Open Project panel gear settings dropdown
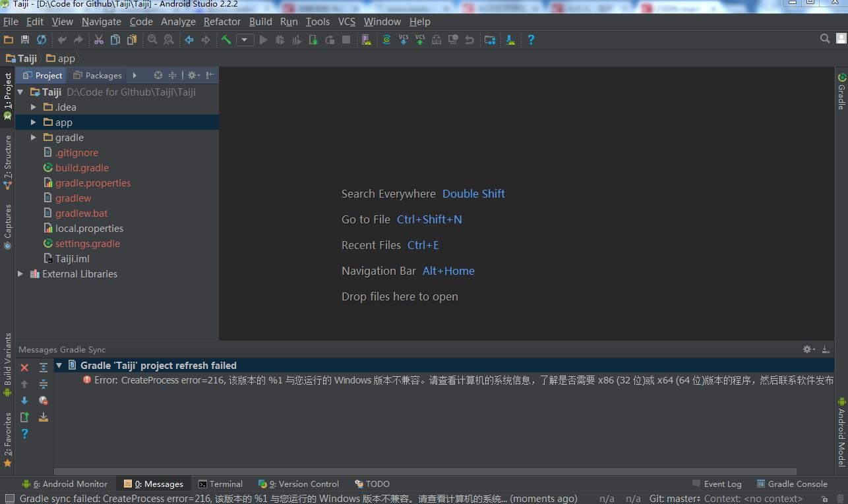This screenshot has width=848, height=504. (193, 75)
